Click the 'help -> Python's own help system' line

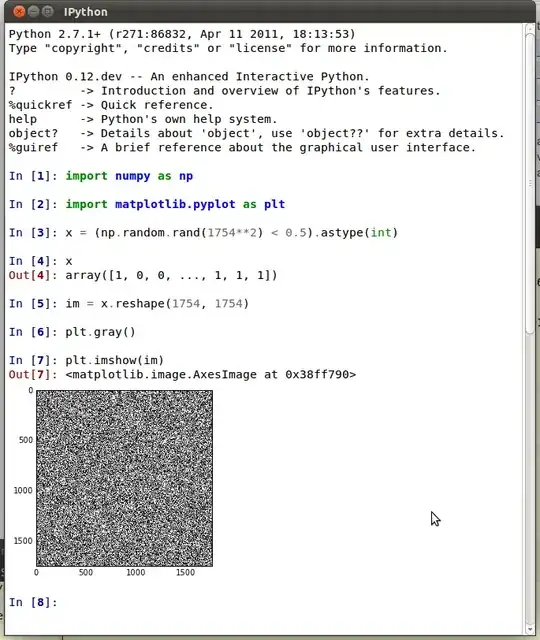coord(143,119)
